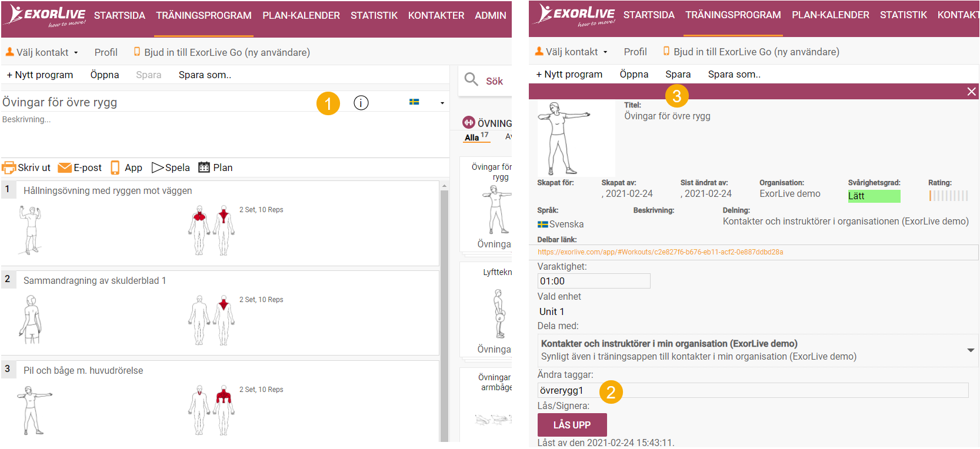Viewport: 980px width, 449px height.
Task: Click the LÅS UPP button
Action: pyautogui.click(x=572, y=425)
